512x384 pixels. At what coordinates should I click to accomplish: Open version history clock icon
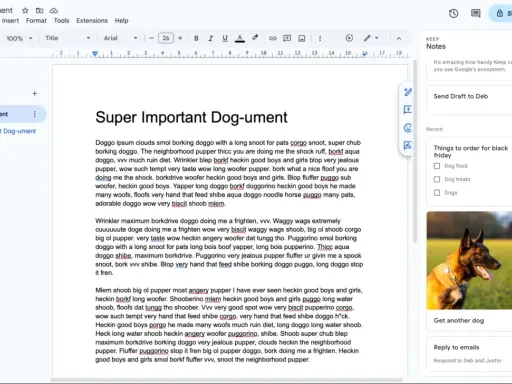(x=453, y=13)
